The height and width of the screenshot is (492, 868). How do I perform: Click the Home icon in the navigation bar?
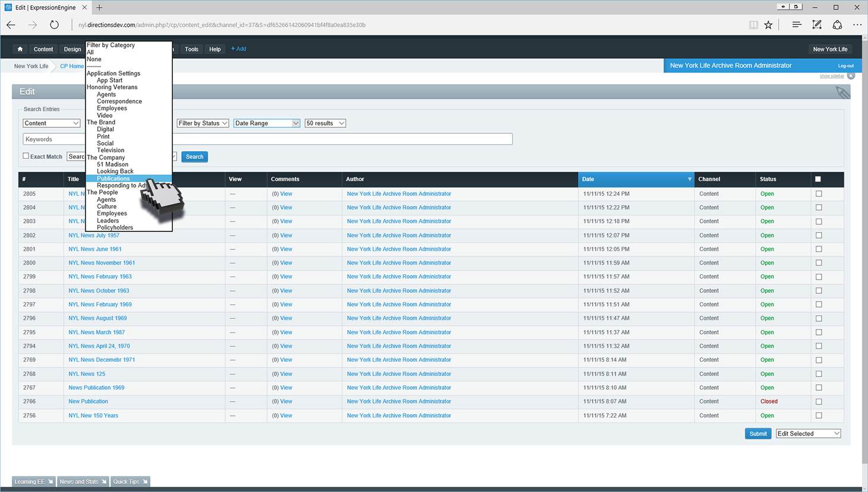(x=20, y=49)
